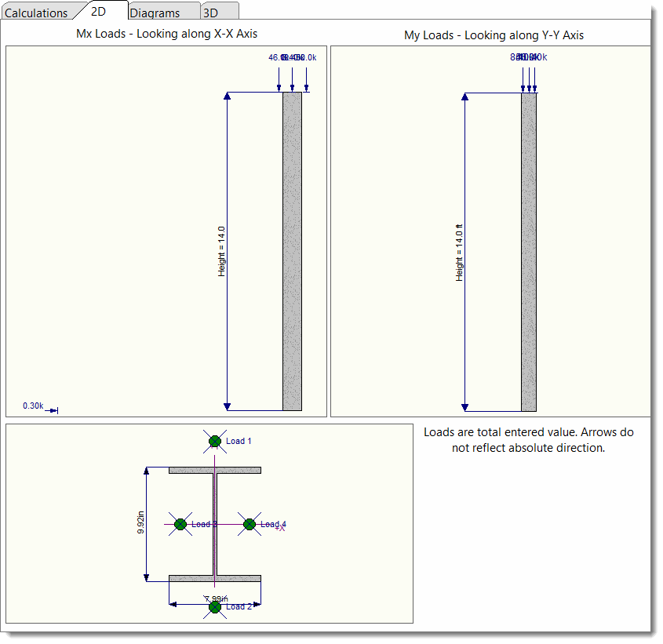Click the Mx Loads view title
The width and height of the screenshot is (663, 644).
point(166,34)
